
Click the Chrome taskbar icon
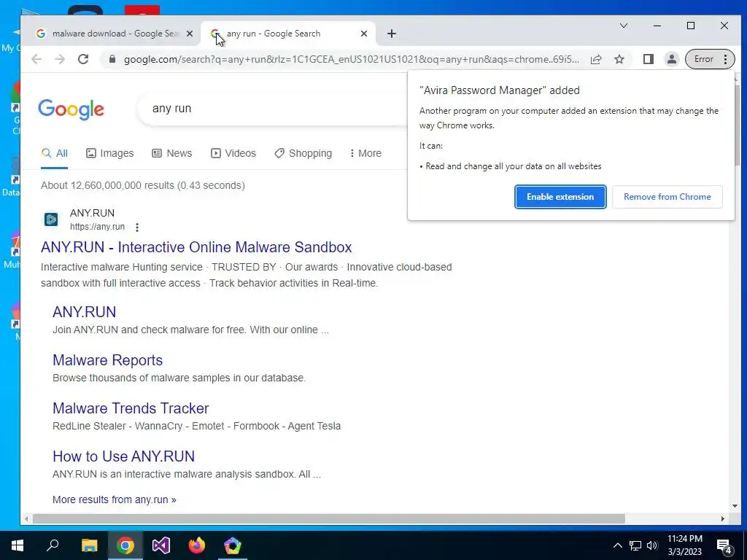pyautogui.click(x=125, y=545)
